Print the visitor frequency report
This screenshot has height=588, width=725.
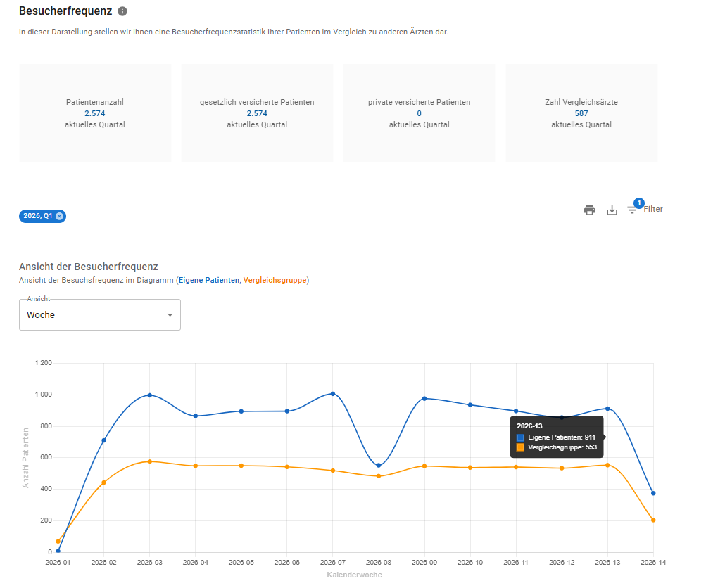[589, 210]
